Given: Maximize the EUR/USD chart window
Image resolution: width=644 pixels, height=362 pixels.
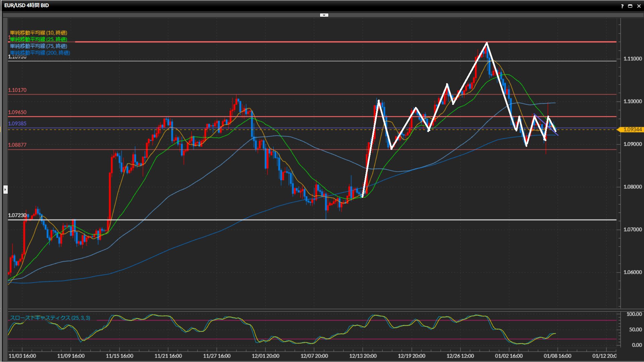Looking at the screenshot, I should [x=630, y=6].
